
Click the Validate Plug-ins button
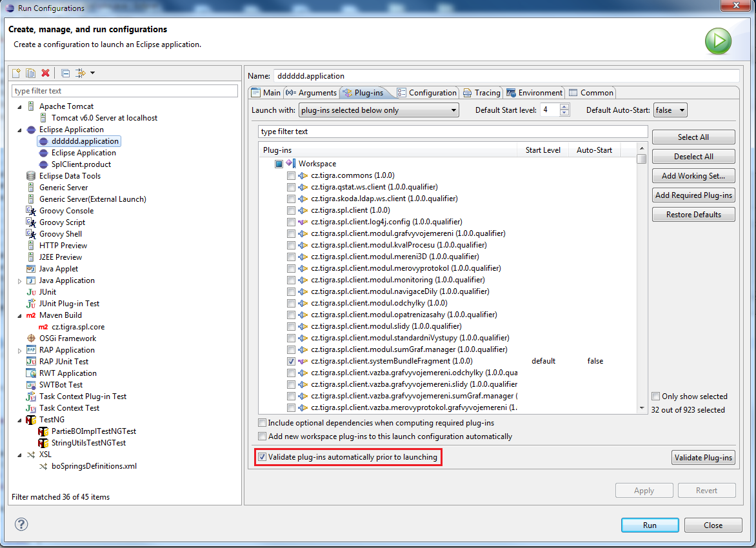point(703,457)
